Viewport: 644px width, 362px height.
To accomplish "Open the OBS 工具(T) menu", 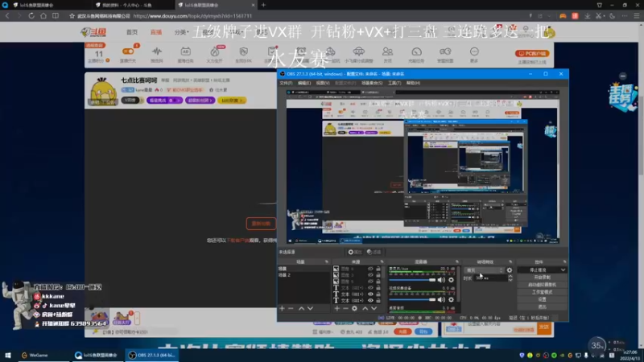I will pos(394,83).
